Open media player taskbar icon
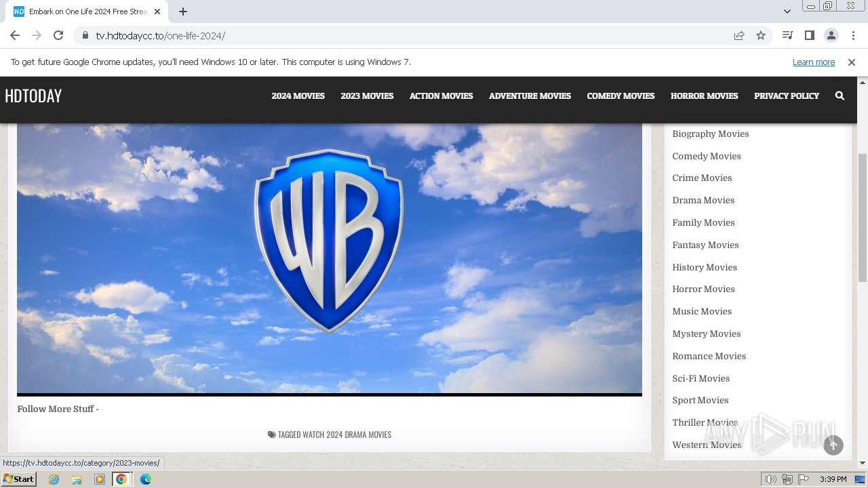Image resolution: width=868 pixels, height=488 pixels. [100, 479]
